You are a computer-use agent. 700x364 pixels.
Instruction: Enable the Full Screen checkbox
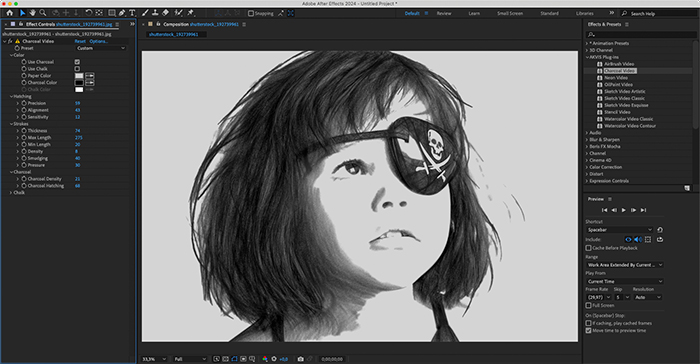pyautogui.click(x=588, y=305)
